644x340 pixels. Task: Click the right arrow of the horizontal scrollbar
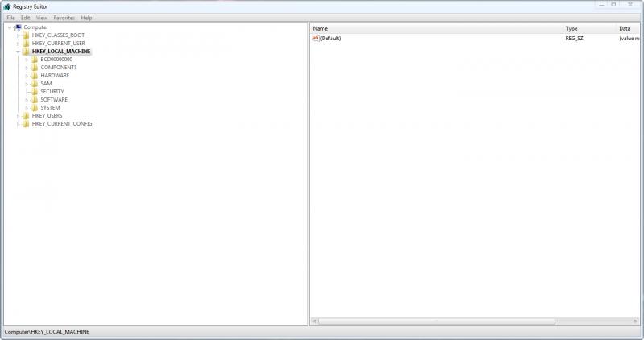click(x=635, y=321)
